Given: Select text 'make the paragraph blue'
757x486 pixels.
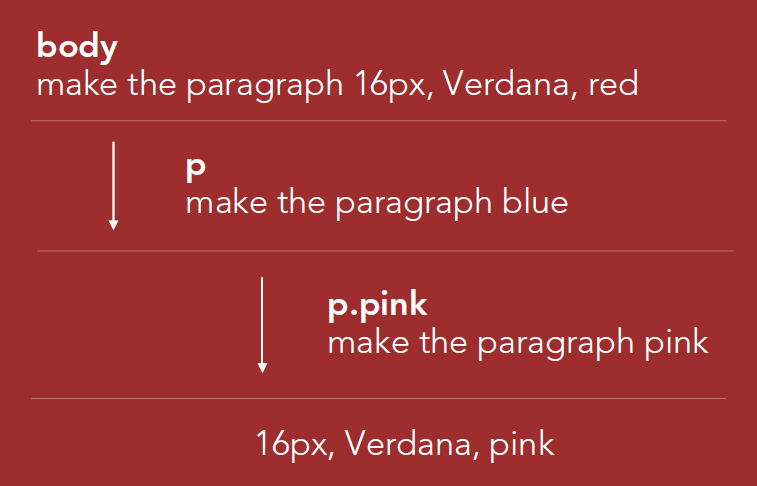Looking at the screenshot, I should pyautogui.click(x=377, y=203).
